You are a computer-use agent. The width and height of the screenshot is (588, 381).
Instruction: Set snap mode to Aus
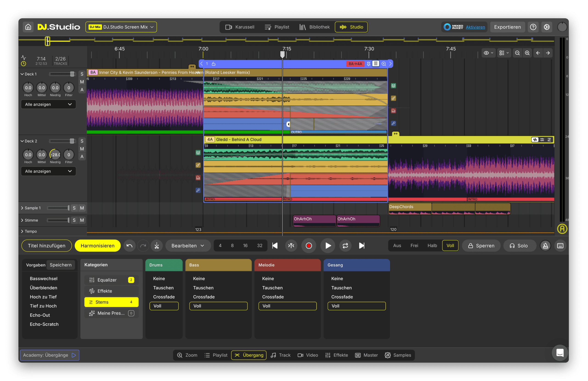[x=397, y=245]
